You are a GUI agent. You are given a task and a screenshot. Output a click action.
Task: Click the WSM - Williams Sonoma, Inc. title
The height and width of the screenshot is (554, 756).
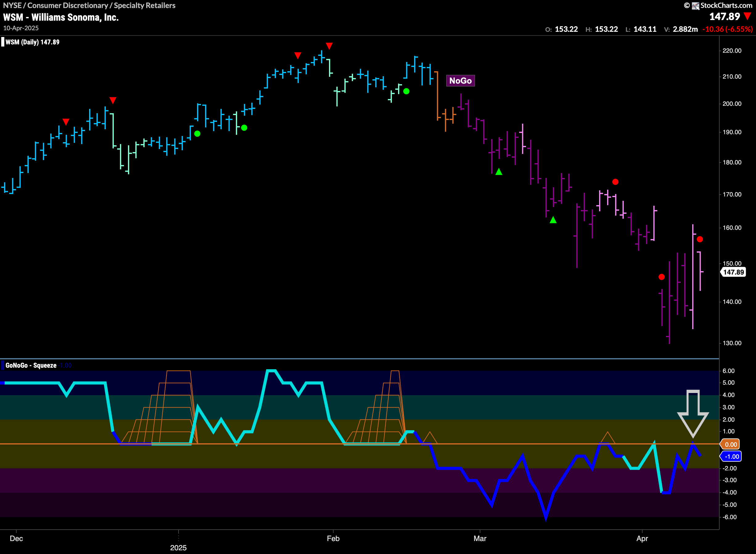coord(61,17)
